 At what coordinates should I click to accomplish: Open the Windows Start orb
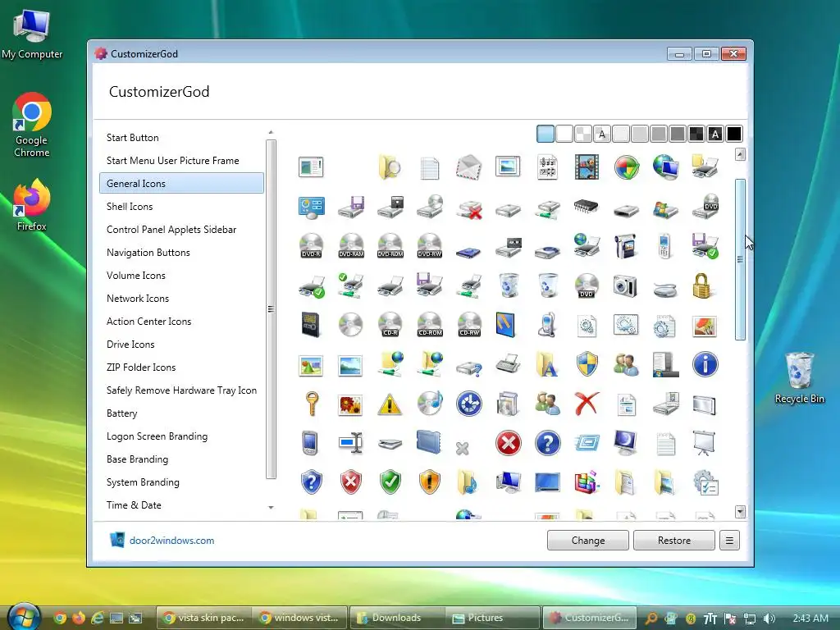[24, 617]
